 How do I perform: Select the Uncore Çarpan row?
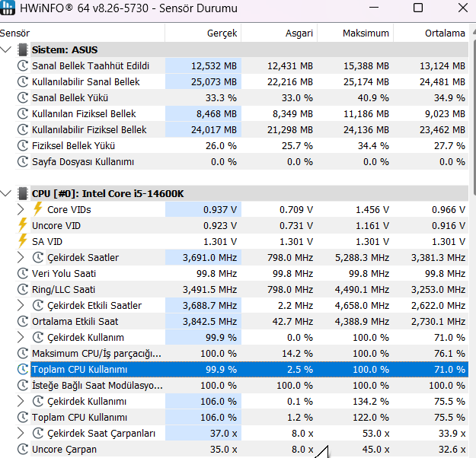point(241,449)
